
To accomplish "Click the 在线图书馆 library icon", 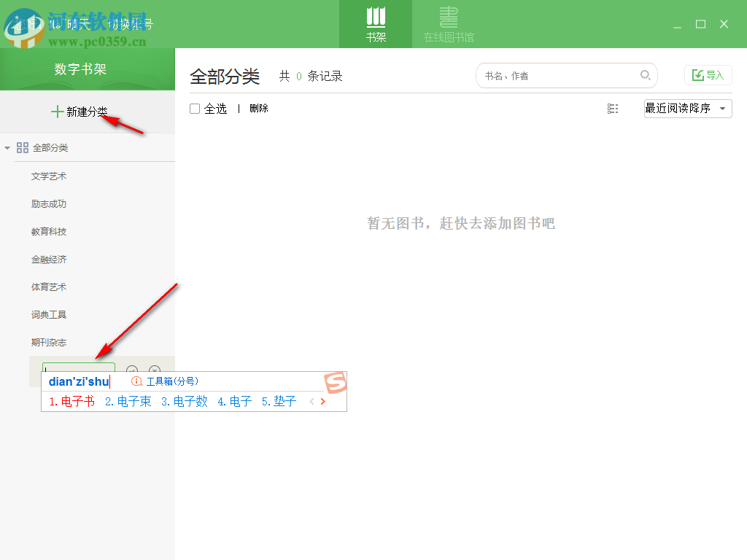I will (448, 16).
